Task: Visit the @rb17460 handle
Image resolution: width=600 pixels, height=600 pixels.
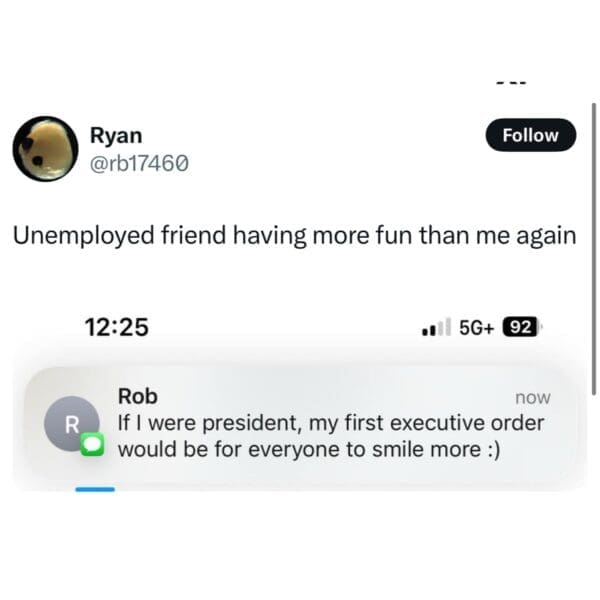Action: click(x=139, y=163)
